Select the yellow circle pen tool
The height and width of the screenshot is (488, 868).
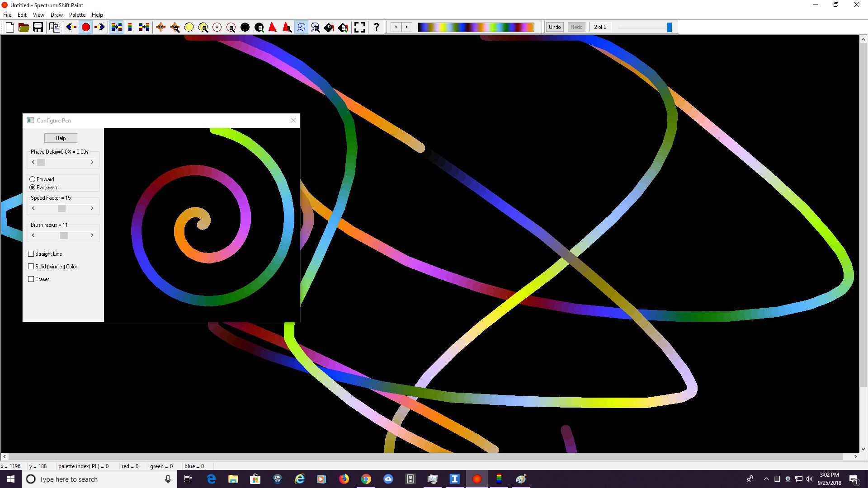pos(189,27)
